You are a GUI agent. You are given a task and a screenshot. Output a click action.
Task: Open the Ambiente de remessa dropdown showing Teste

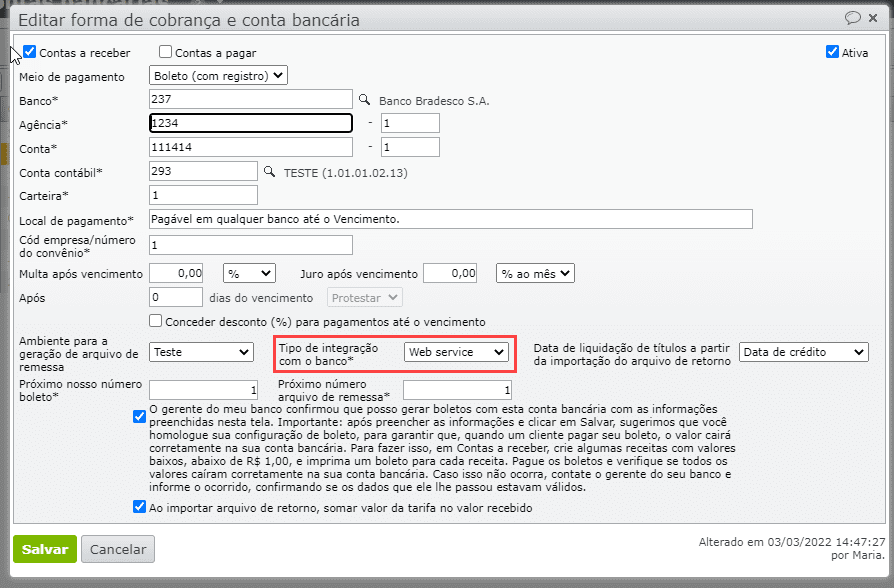(x=201, y=352)
